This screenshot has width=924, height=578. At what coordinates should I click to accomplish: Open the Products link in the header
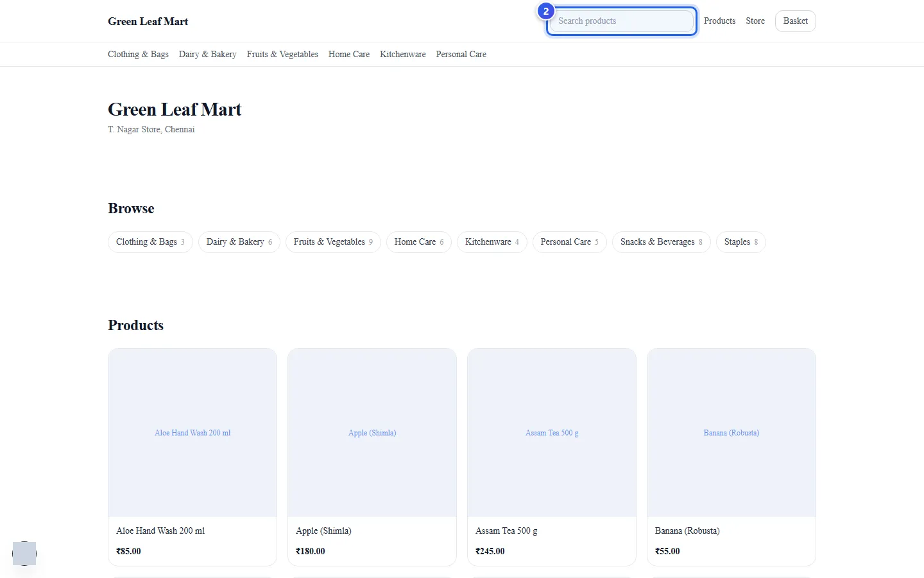[x=719, y=21]
